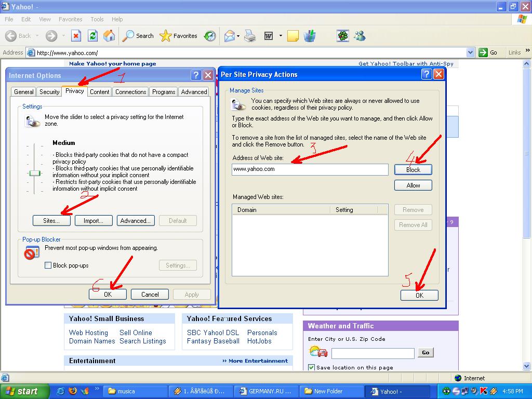Switch to the Security tab
The image size is (532, 399).
pos(49,92)
